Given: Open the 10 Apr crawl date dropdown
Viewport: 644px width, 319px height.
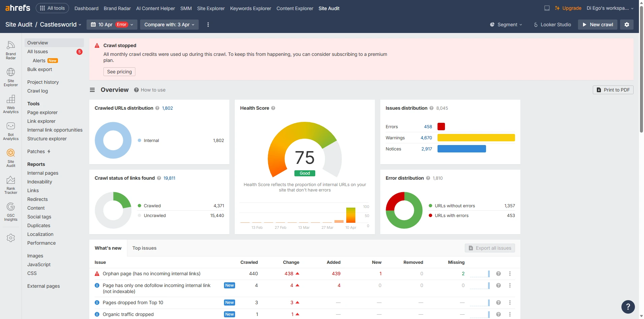Looking at the screenshot, I should pyautogui.click(x=112, y=25).
